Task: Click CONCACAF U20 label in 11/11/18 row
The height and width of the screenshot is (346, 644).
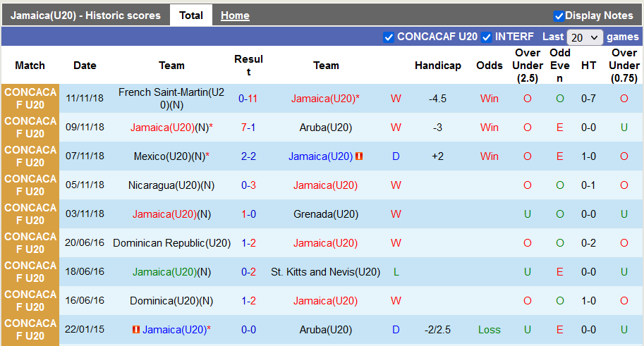Action: (x=30, y=99)
